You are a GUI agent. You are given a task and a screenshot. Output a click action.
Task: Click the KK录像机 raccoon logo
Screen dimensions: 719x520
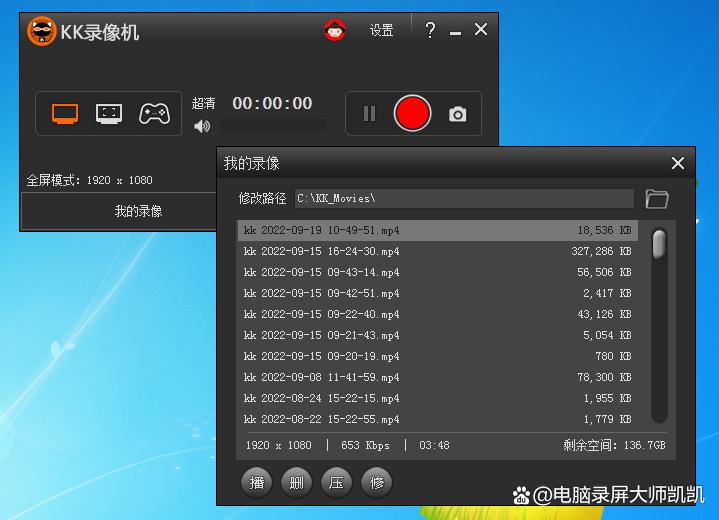pos(41,31)
